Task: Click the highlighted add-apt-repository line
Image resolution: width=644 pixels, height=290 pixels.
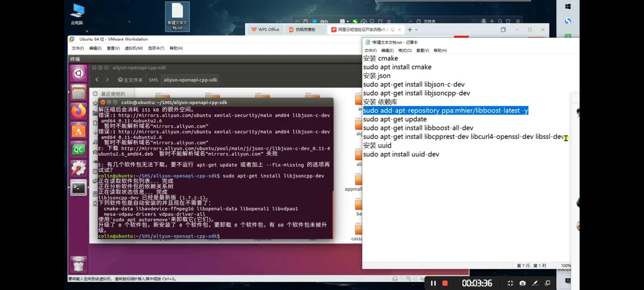Action: (x=445, y=111)
